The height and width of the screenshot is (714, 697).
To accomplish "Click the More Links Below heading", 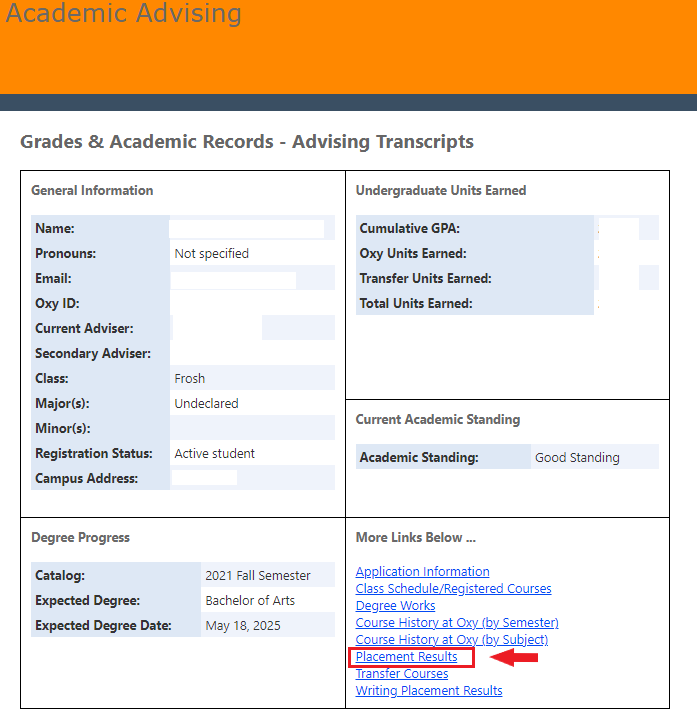I will pos(415,538).
